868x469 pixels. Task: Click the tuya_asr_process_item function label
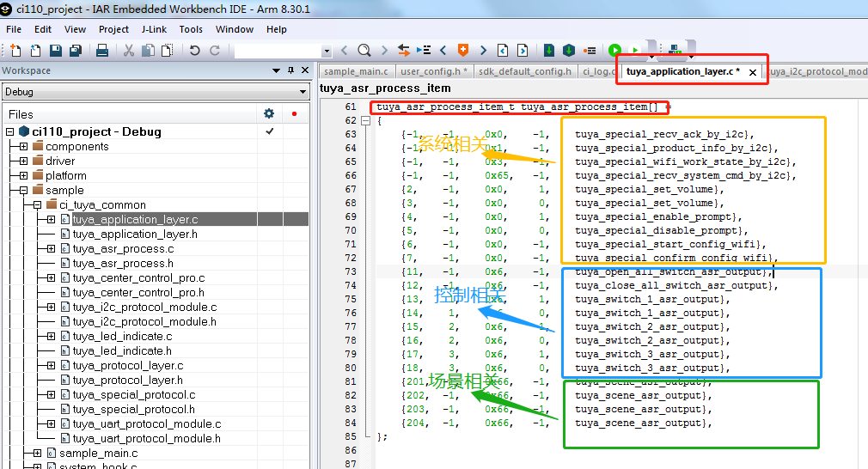point(385,88)
